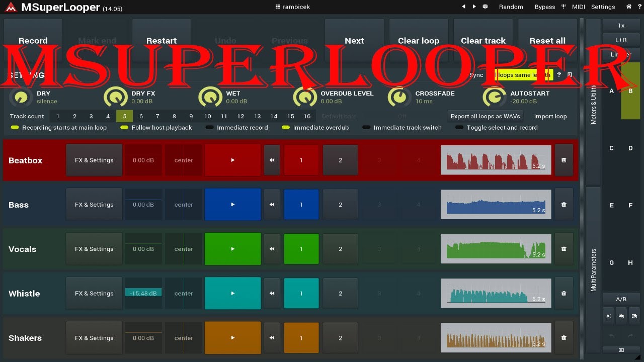Click the morphing mode icon below A/B
644x362 pixels.
[608, 316]
